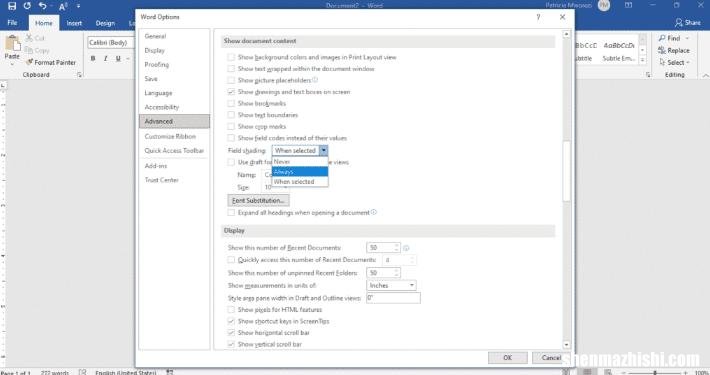Image resolution: width=710 pixels, height=375 pixels.
Task: Open the Design ribbon tab
Action: [x=105, y=23]
